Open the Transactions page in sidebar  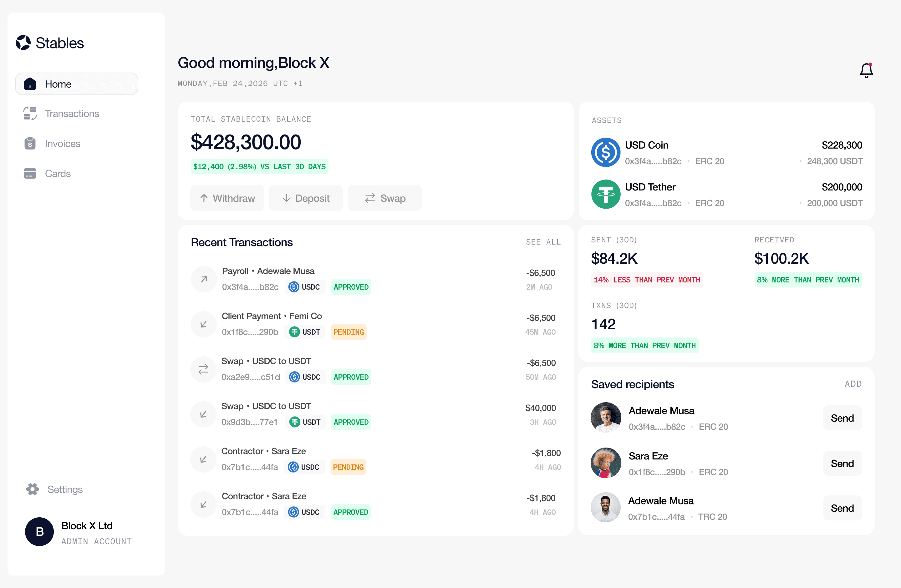click(x=72, y=114)
